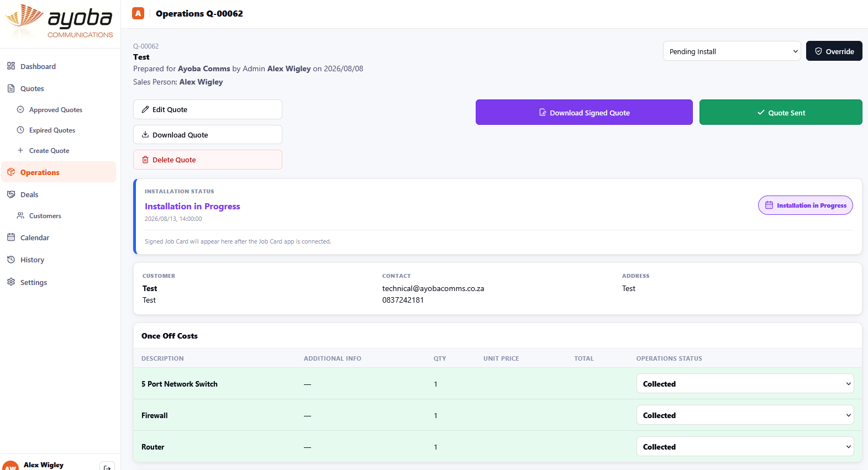This screenshot has width=868, height=470.
Task: Click the contact phone number 0837242181
Action: [x=403, y=300]
